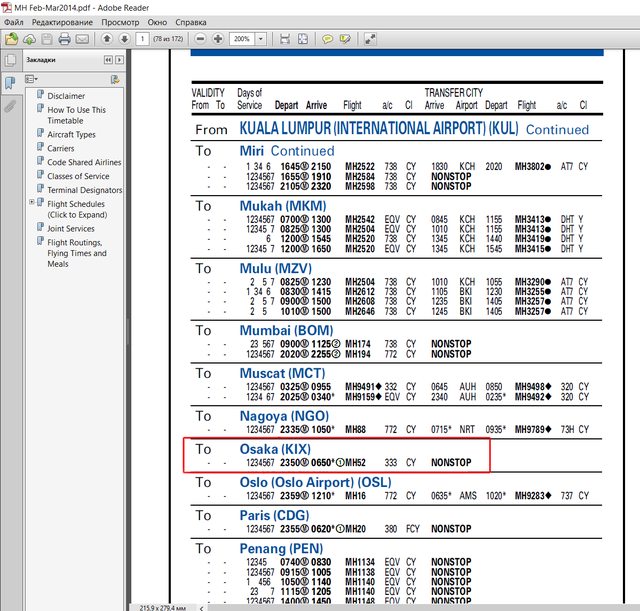Click the Muscat (MCT) destination heading
Viewport: 640px width, 611px height.
[x=282, y=373]
